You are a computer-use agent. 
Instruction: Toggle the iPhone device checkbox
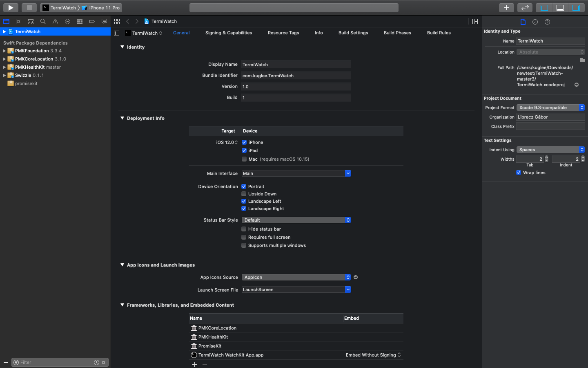(x=244, y=142)
